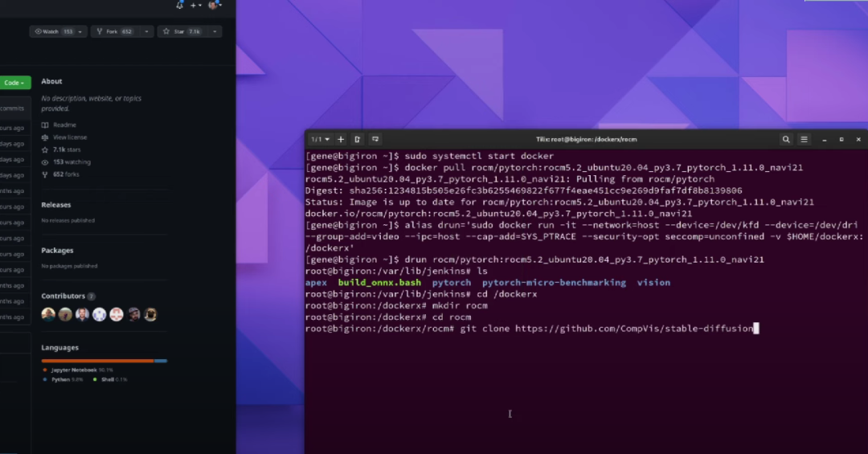Open the View license link

tap(64, 137)
